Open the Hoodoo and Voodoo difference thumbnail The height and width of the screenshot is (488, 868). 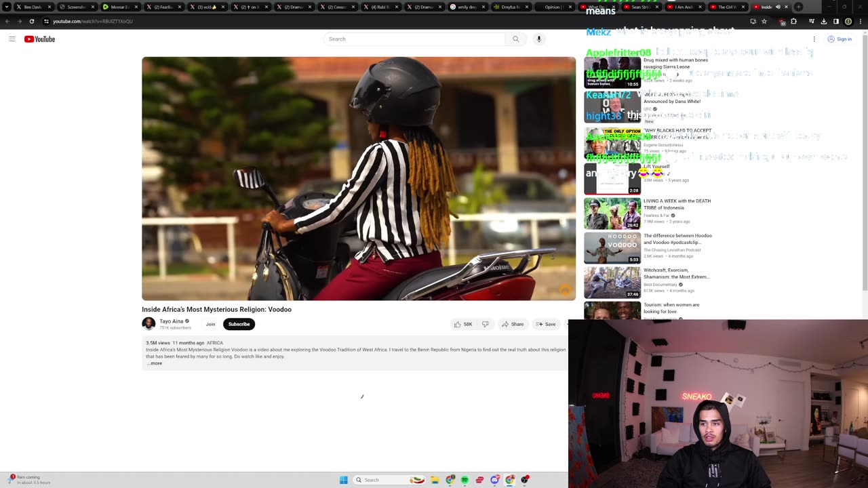612,247
